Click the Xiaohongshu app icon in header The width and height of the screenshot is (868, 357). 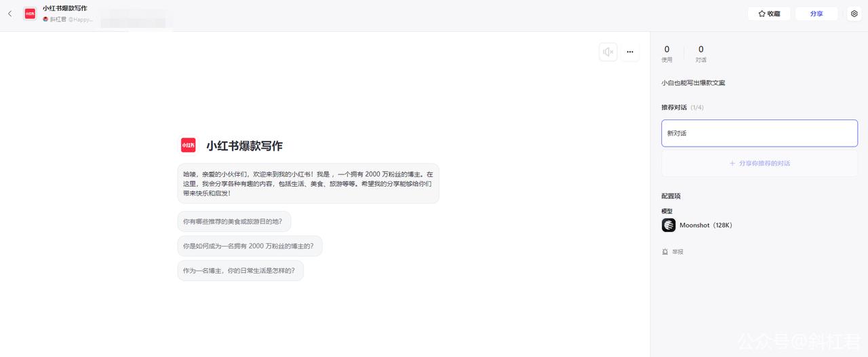(30, 14)
